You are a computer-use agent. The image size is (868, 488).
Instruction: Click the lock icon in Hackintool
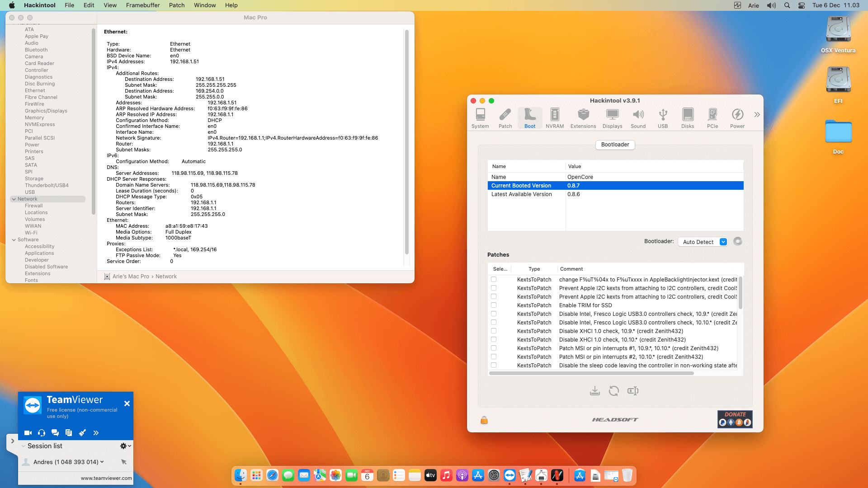[x=484, y=420]
